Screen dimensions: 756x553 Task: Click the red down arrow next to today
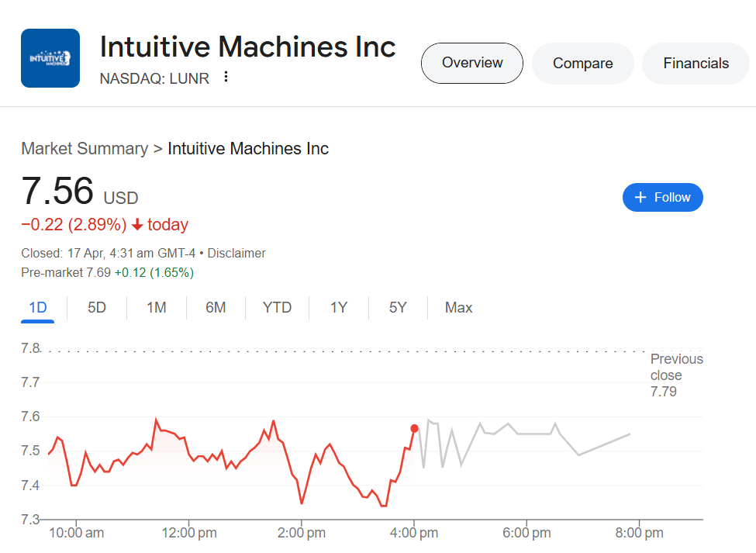137,225
